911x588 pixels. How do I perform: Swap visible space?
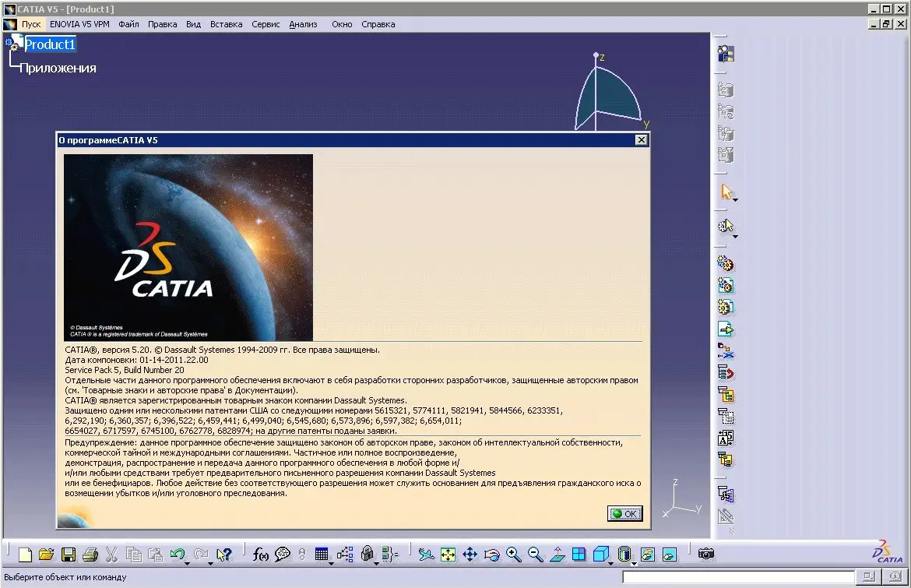coord(670,555)
